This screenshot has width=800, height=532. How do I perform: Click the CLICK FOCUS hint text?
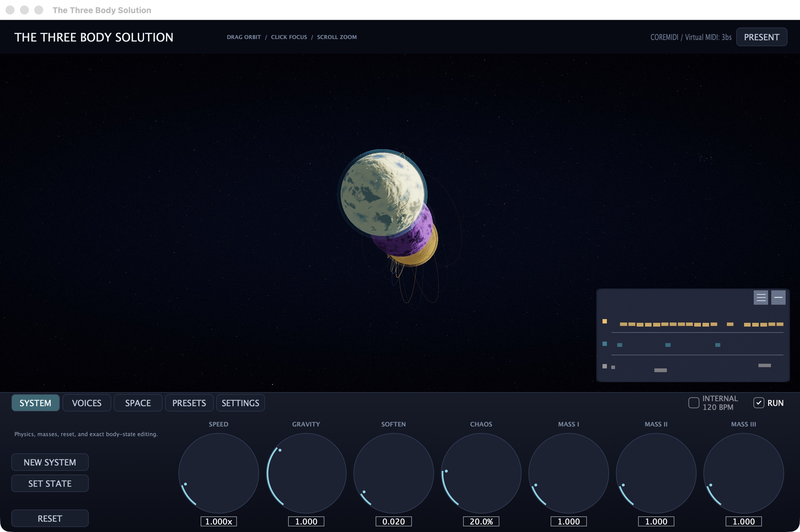(289, 37)
